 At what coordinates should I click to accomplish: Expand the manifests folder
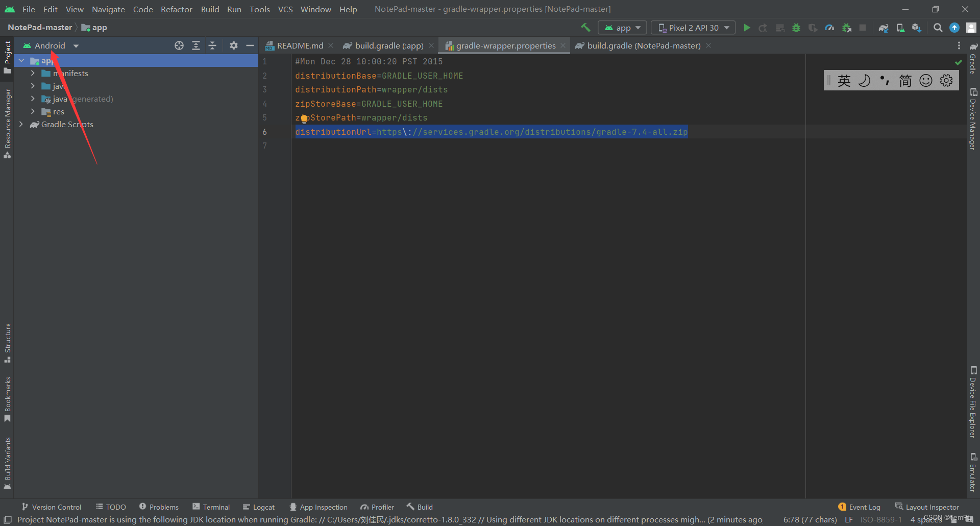33,73
